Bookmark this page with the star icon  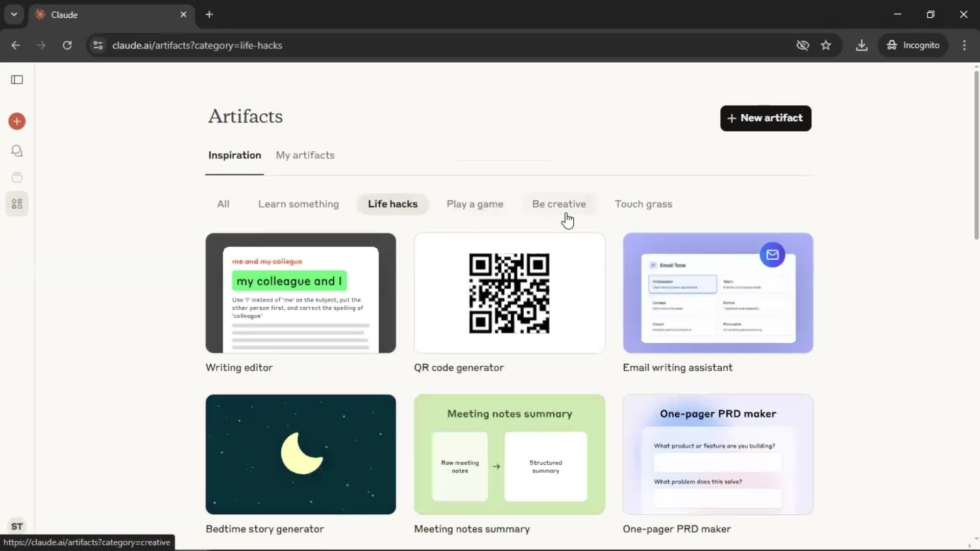point(826,45)
